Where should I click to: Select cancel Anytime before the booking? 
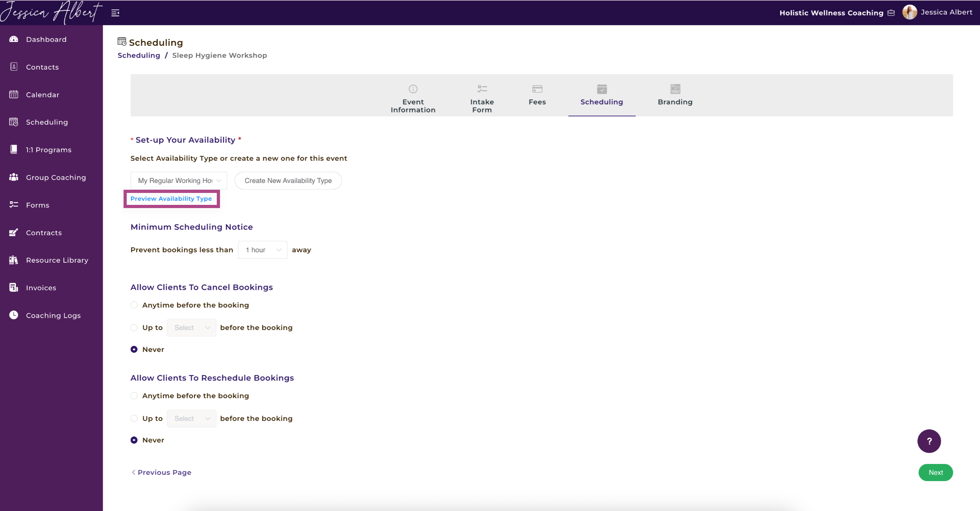(134, 305)
